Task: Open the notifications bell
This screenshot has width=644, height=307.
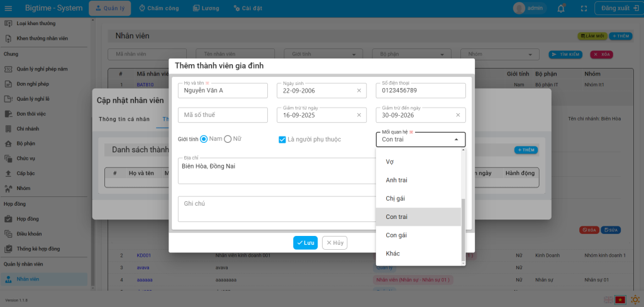Action: [x=561, y=8]
